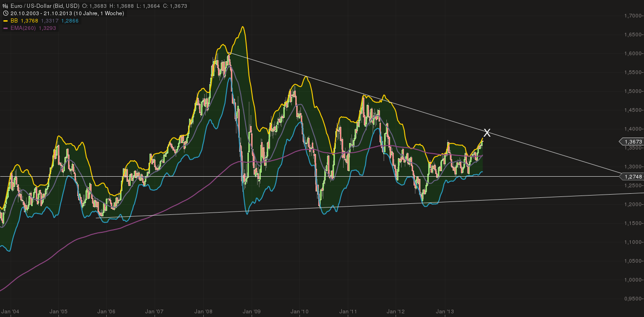Click the '1,4000' price axis label
644x317 pixels.
pos(633,129)
